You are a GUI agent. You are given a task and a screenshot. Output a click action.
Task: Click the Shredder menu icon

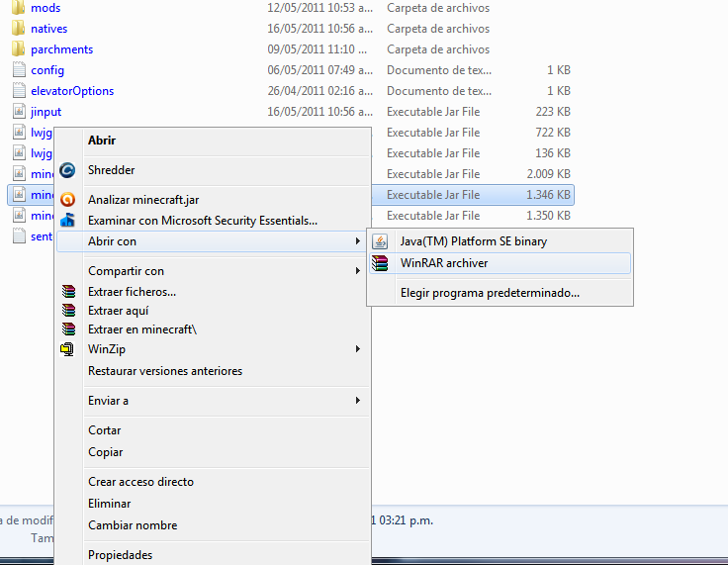(x=67, y=170)
